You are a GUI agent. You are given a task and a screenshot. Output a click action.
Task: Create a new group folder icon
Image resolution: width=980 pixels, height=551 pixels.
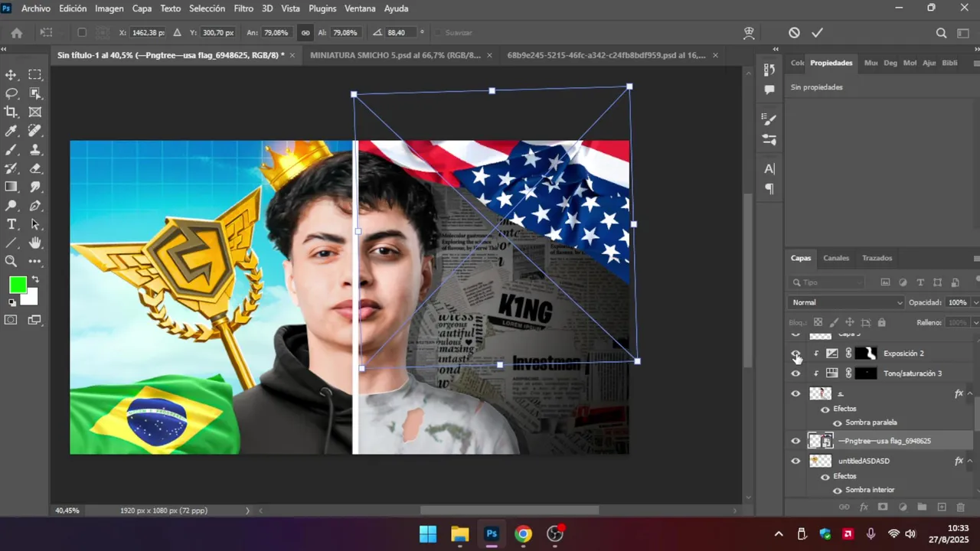922,507
